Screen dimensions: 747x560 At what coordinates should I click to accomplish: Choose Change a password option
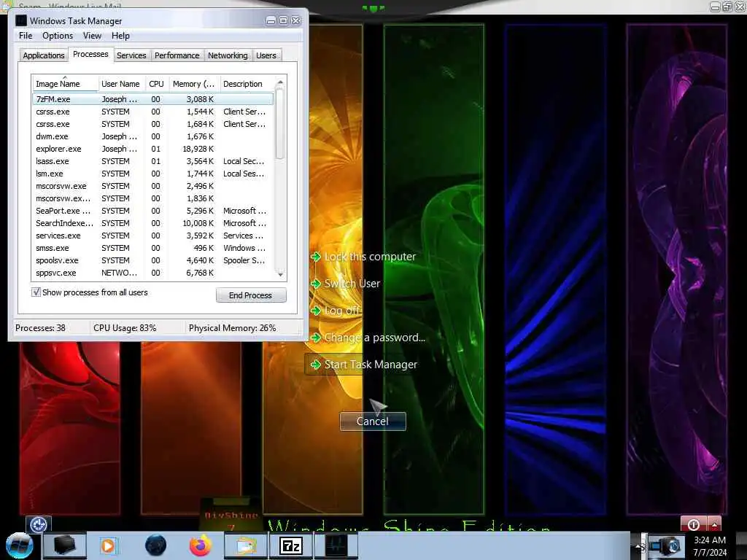click(x=368, y=338)
